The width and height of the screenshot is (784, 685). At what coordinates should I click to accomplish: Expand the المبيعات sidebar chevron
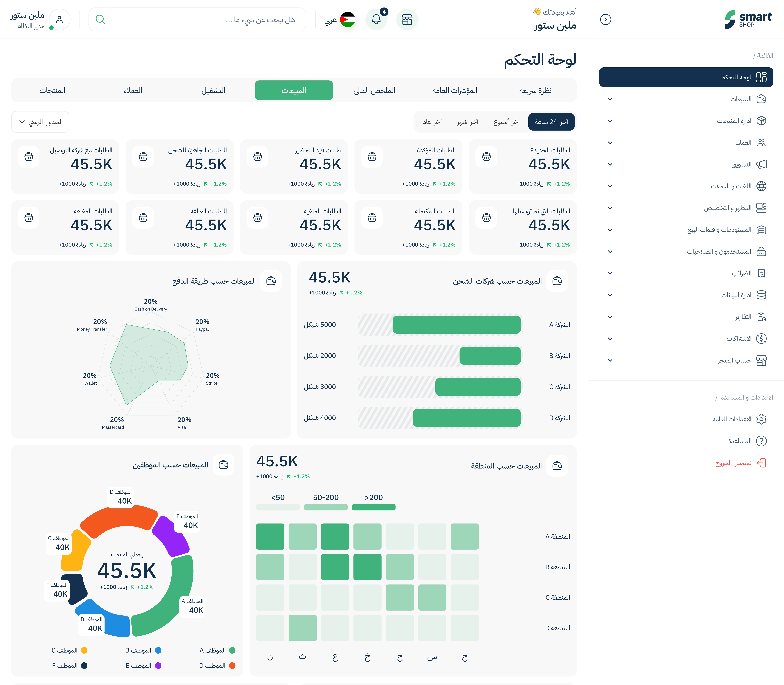pos(610,99)
